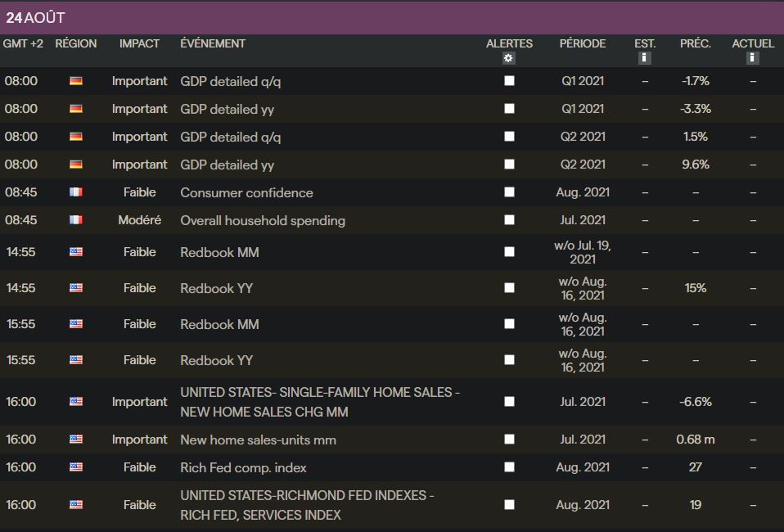Click the 24 AOÛT date banner

pyautogui.click(x=392, y=17)
